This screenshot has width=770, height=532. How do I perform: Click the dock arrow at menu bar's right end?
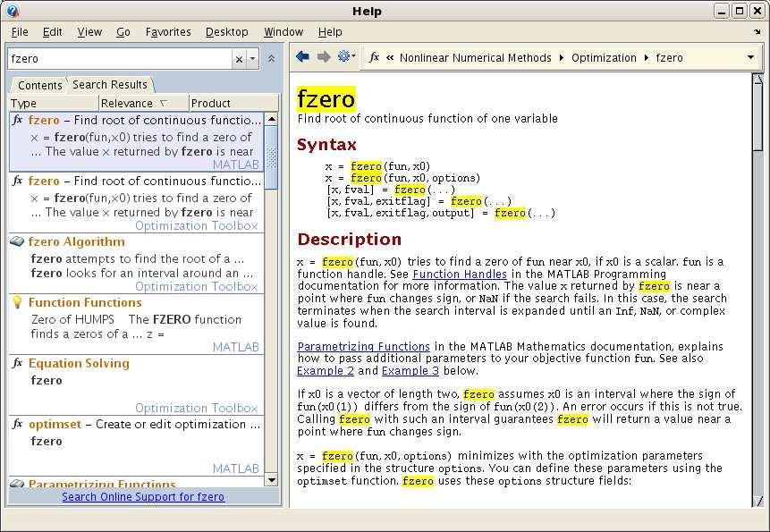tap(757, 32)
